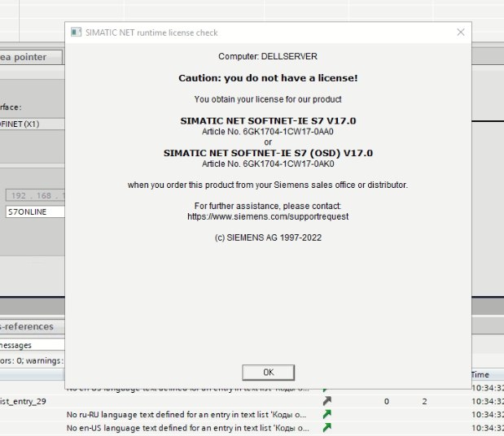
Task: Select the 'No ru-RU language text' message
Action: [186, 415]
